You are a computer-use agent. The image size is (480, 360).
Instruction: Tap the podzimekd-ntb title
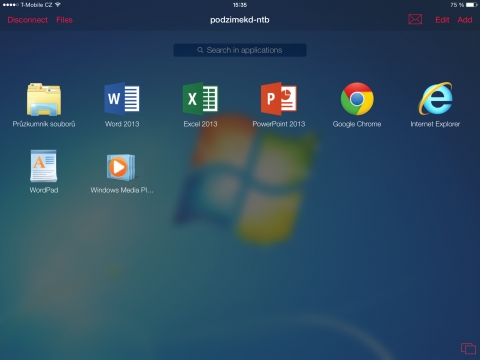pos(240,20)
